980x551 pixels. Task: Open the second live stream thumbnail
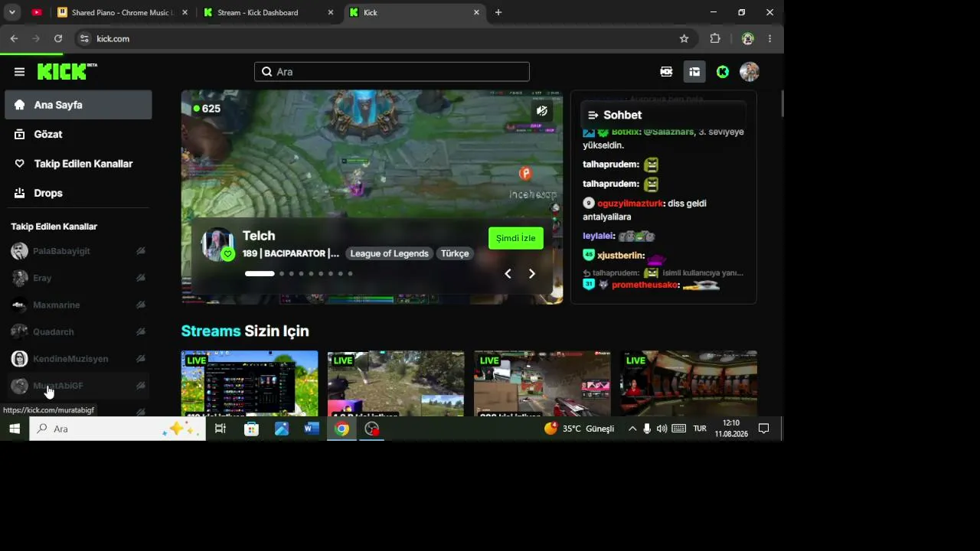point(396,383)
